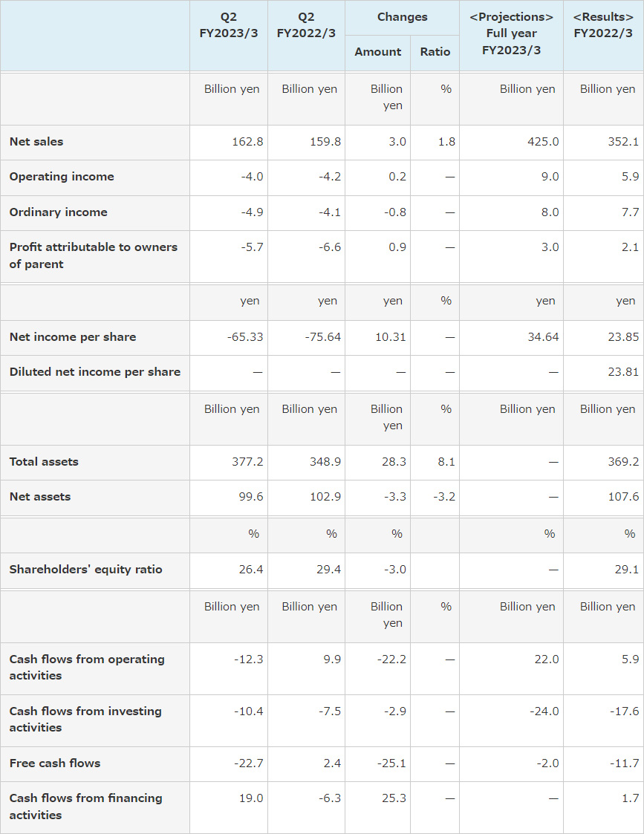Select the Amount sub-header
644x834 pixels.
tap(377, 51)
